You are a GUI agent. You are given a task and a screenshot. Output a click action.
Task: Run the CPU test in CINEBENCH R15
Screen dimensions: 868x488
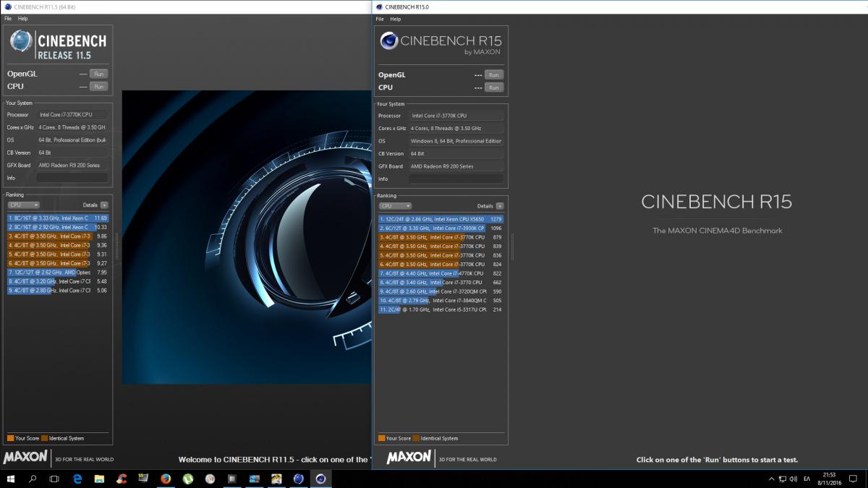click(x=493, y=87)
